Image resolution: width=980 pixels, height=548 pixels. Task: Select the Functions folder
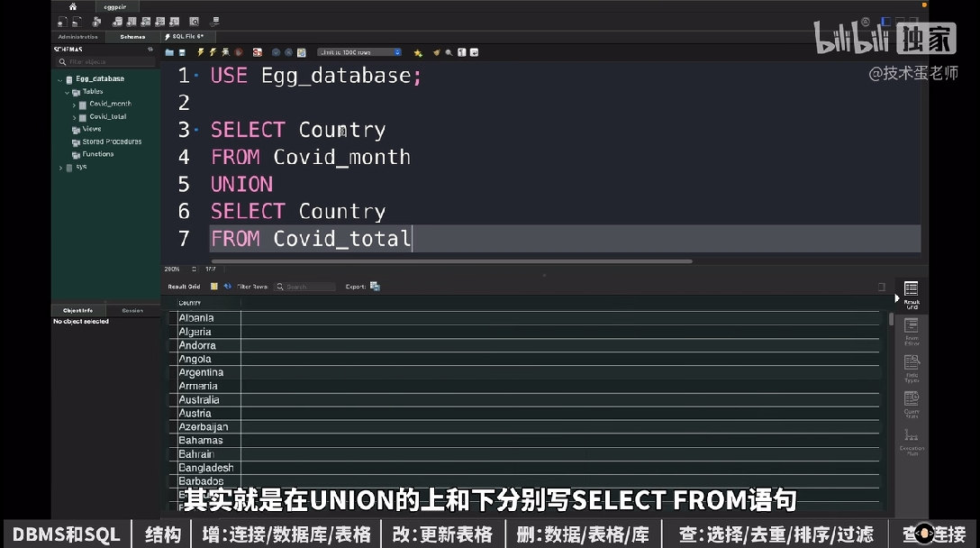pos(98,154)
